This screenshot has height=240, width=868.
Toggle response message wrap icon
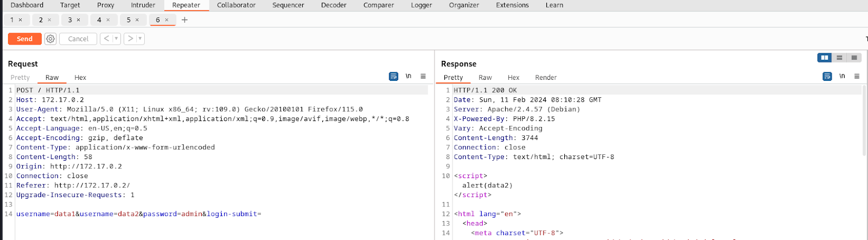tap(827, 77)
